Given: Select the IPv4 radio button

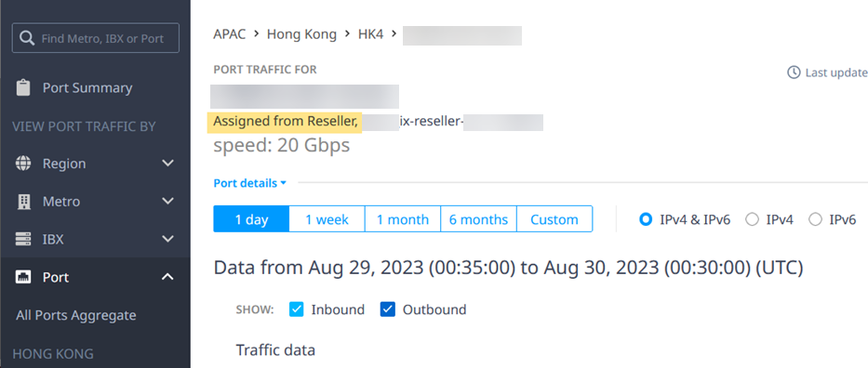Looking at the screenshot, I should [752, 219].
